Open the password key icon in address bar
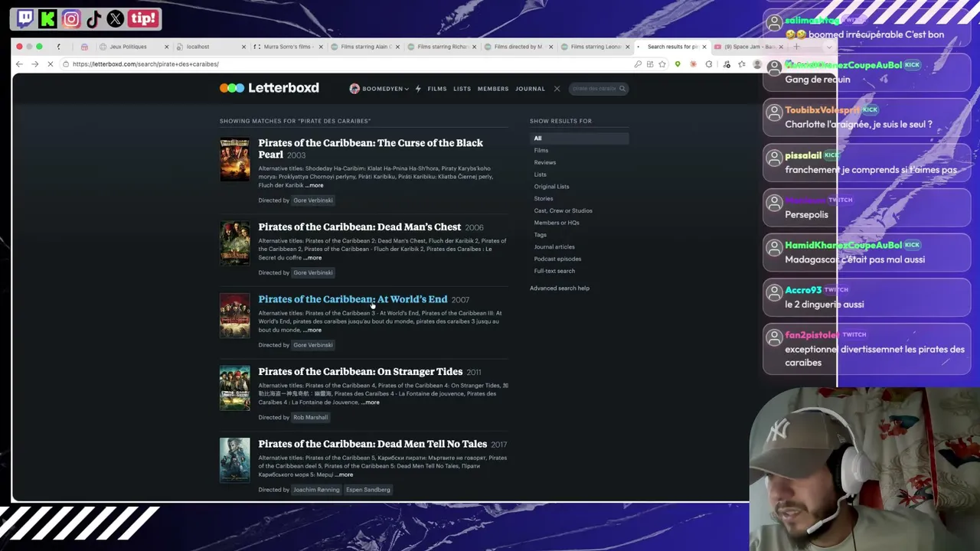980x551 pixels. coord(638,64)
